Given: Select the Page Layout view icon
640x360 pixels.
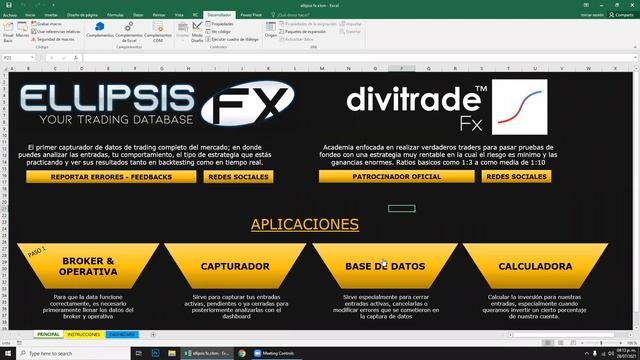Looking at the screenshot, I should (x=561, y=343).
